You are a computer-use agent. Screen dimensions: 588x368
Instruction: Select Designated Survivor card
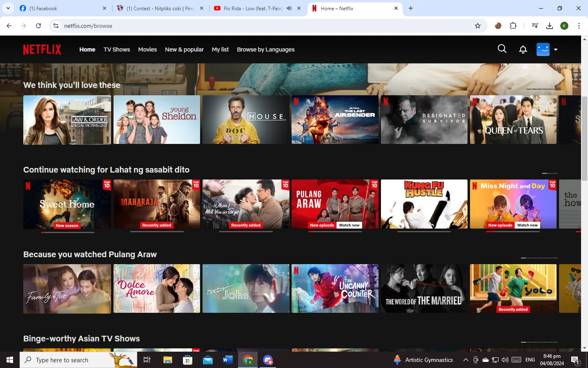(x=424, y=120)
